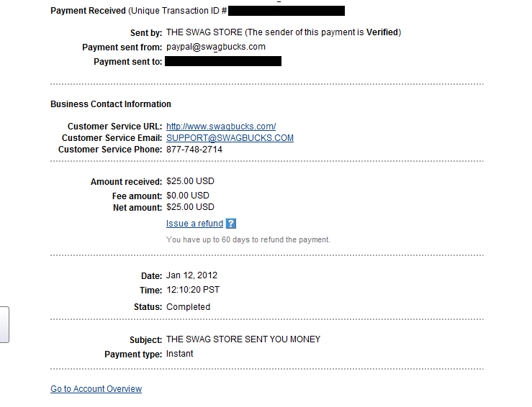Click the SUPPORT@SWAGBUCKS.COM email link

[230, 138]
